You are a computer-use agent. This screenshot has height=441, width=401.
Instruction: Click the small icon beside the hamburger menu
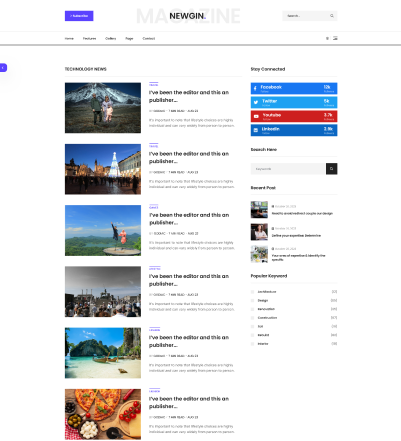pos(327,38)
